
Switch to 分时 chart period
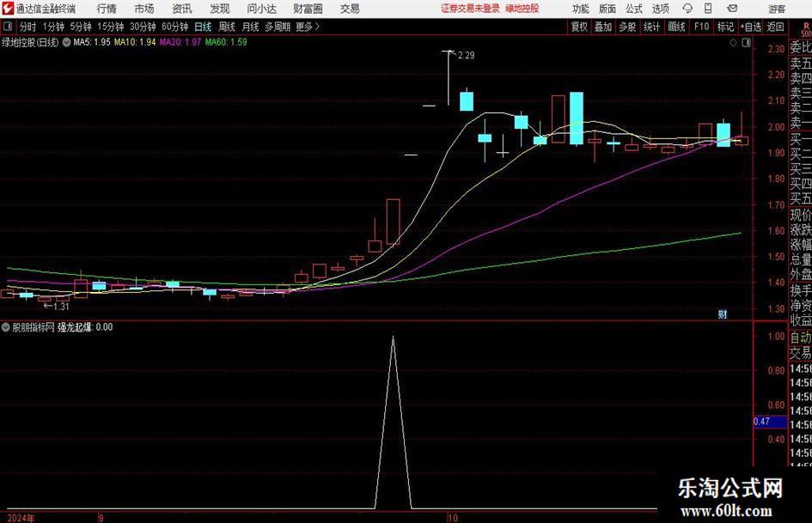(27, 27)
